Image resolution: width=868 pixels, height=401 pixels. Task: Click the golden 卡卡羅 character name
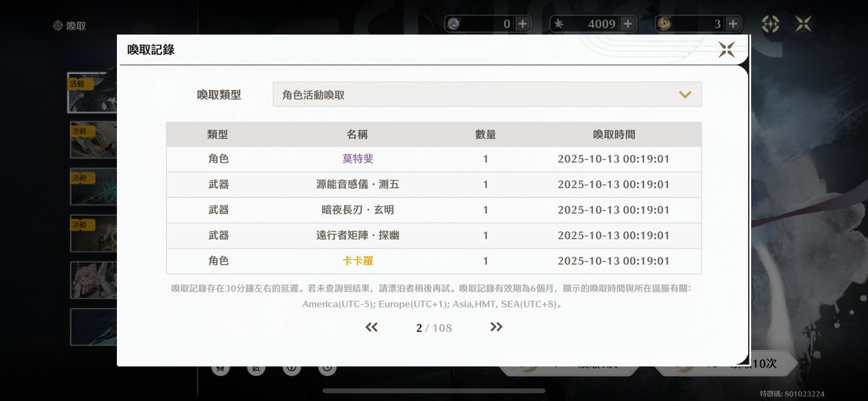tap(358, 261)
